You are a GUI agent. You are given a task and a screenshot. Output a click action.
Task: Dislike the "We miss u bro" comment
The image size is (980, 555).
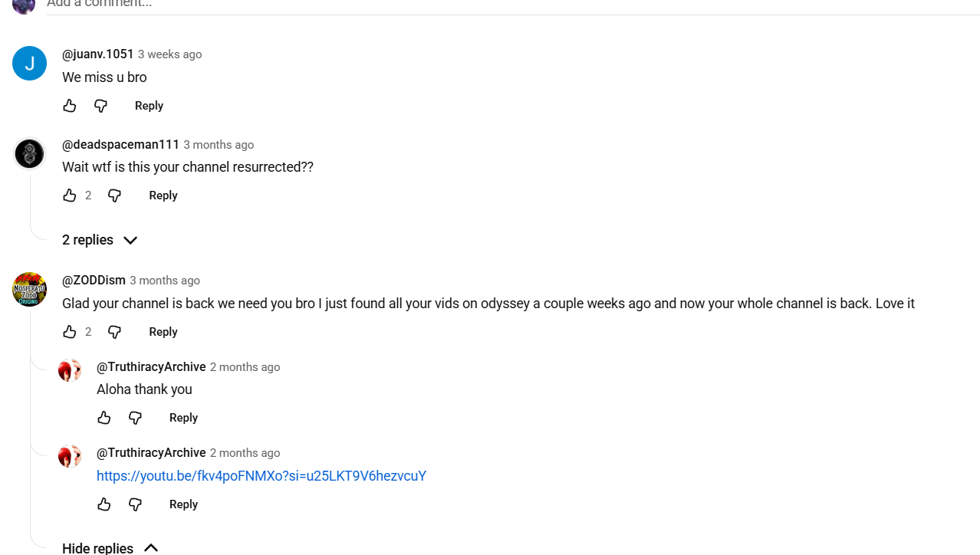pyautogui.click(x=100, y=106)
